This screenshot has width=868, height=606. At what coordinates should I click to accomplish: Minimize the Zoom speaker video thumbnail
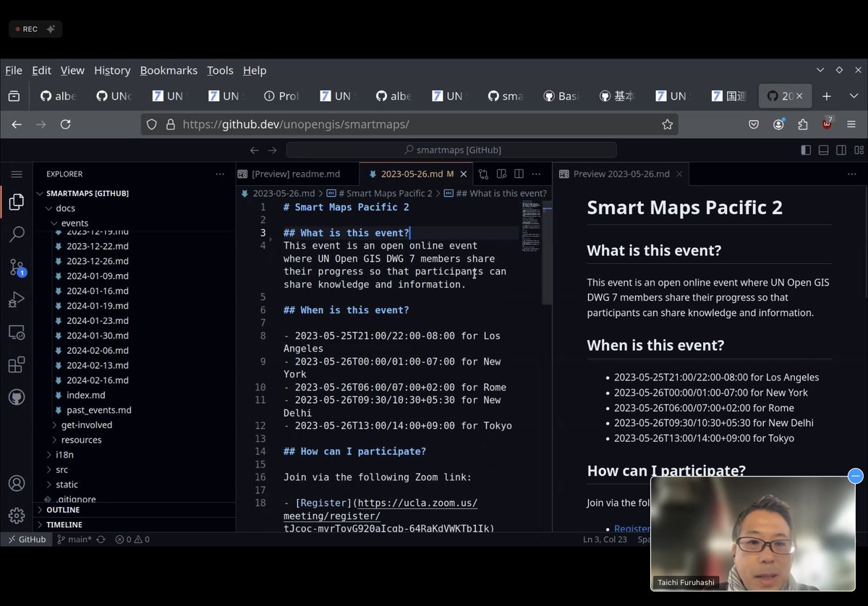856,476
